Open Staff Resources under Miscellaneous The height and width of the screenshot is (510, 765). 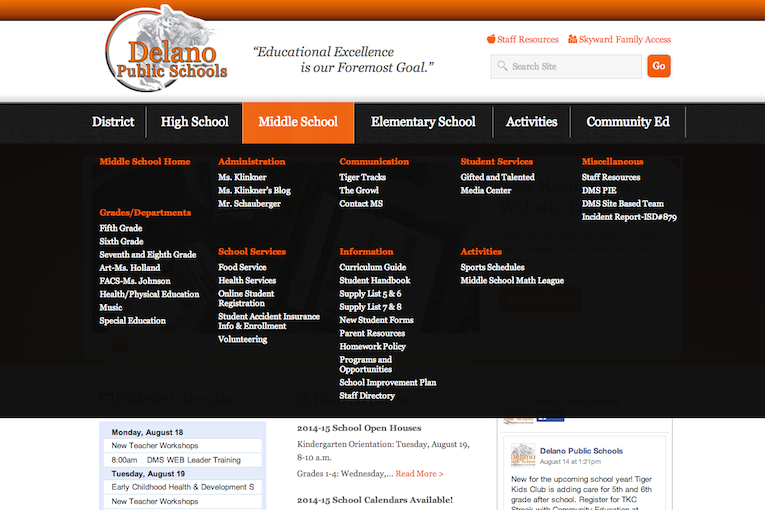tap(611, 177)
